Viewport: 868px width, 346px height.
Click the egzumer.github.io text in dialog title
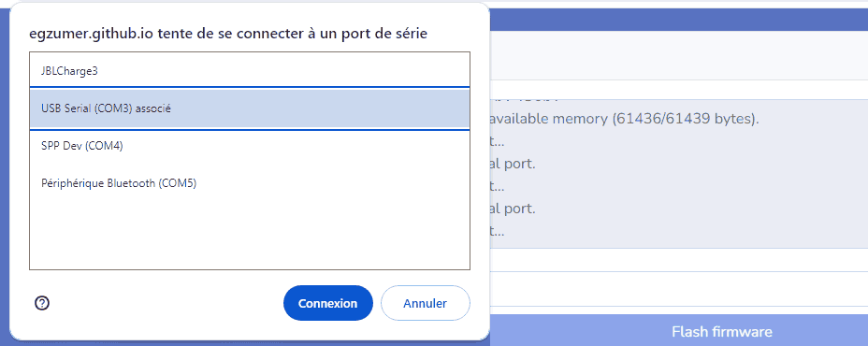pos(92,34)
